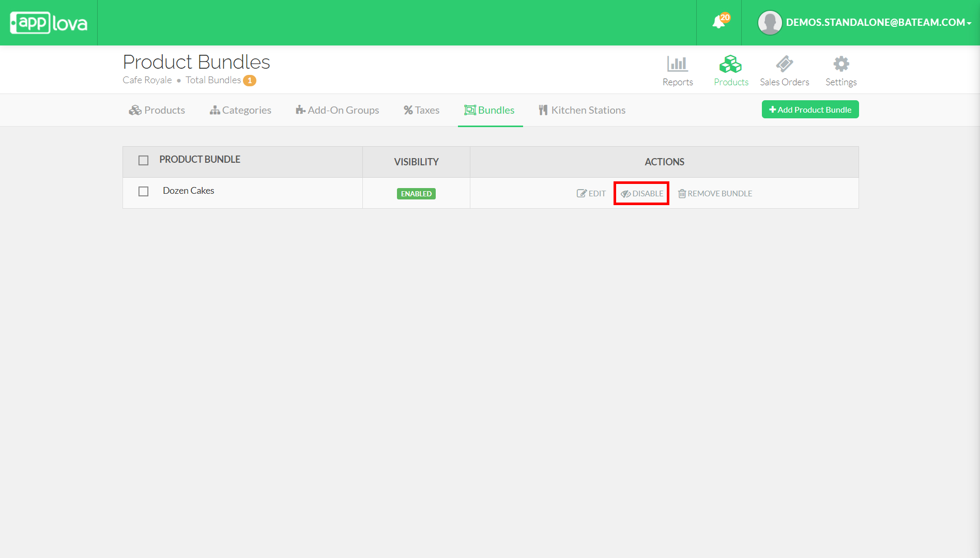
Task: Open the Settings gear icon
Action: (841, 64)
